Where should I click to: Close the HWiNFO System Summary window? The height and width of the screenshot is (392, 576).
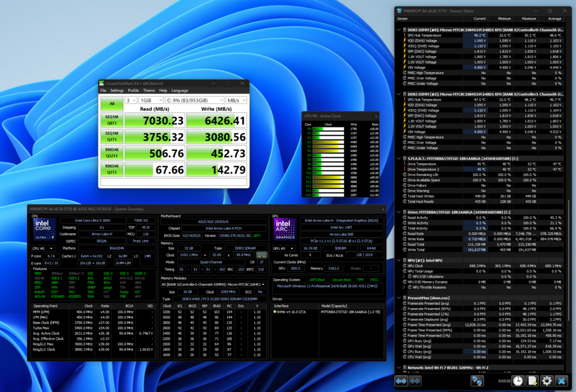click(x=382, y=209)
